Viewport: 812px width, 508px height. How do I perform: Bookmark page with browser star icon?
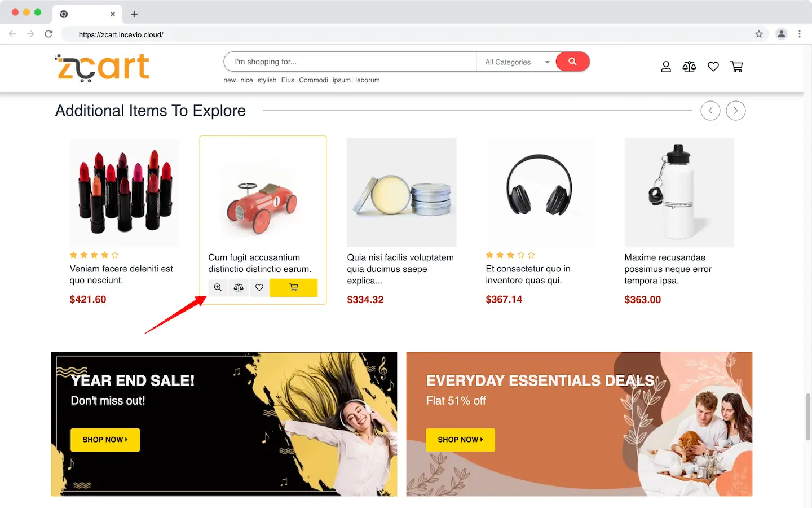click(759, 34)
